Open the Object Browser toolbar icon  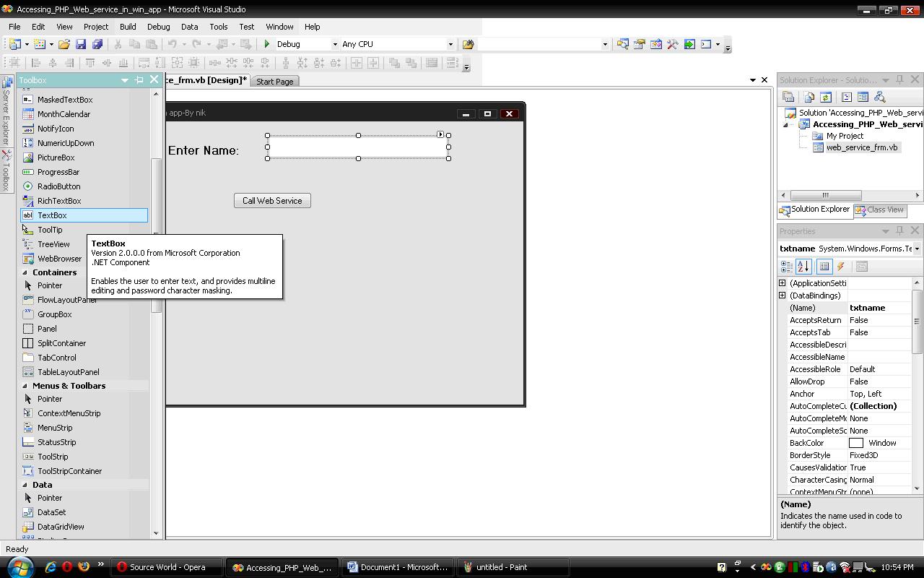[655, 44]
